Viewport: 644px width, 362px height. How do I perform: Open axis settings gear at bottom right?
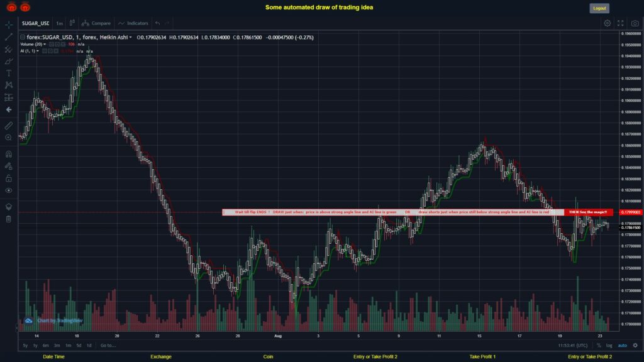tap(635, 346)
